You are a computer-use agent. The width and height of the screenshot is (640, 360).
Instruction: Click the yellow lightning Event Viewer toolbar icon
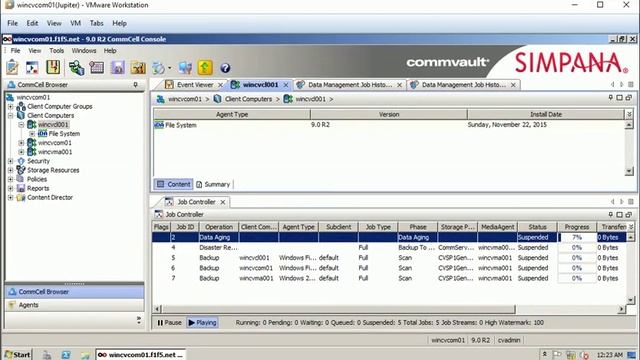coord(53,67)
